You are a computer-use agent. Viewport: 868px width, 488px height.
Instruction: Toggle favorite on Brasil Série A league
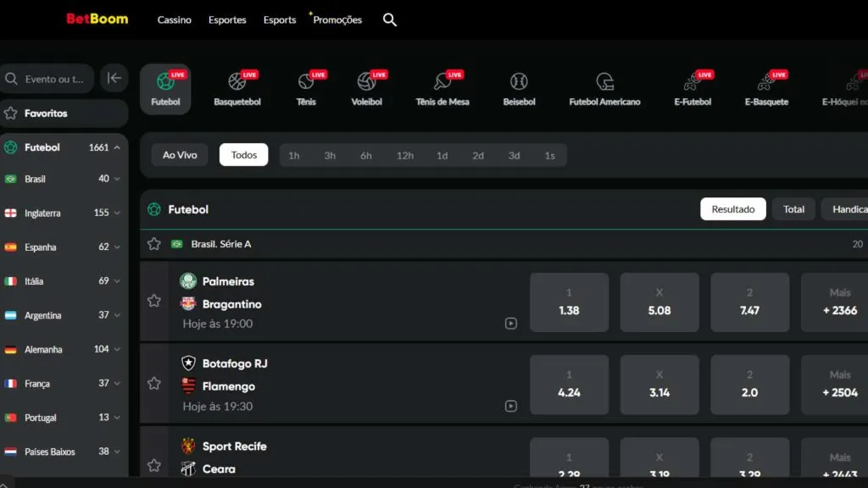pos(154,243)
